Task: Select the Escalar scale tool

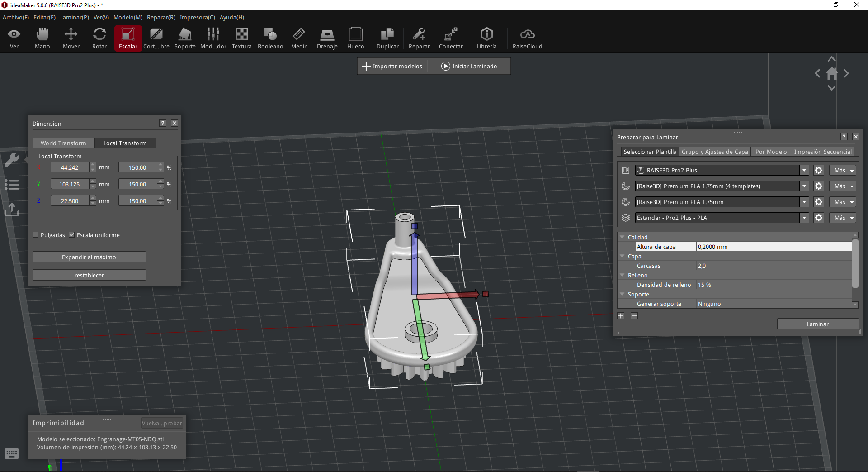Action: pyautogui.click(x=128, y=38)
